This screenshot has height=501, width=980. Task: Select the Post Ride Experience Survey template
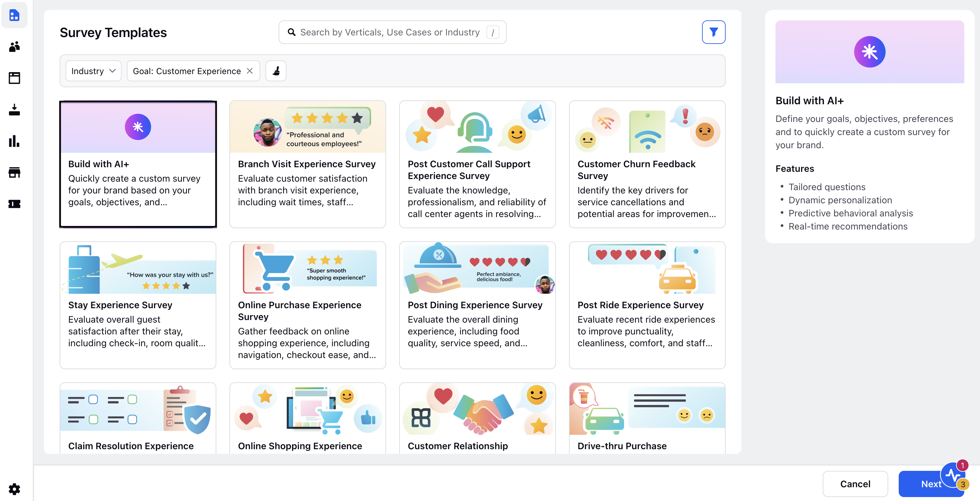647,305
